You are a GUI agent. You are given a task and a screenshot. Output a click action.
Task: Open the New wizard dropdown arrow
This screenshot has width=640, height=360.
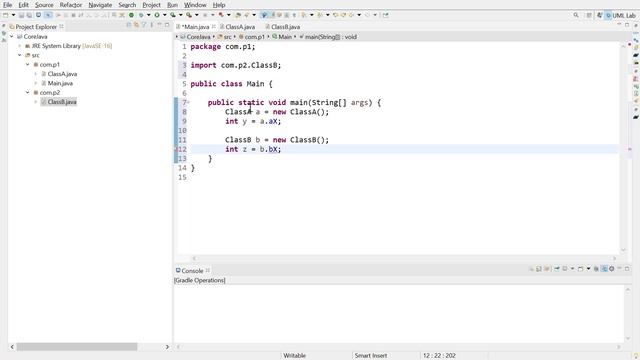pyautogui.click(x=13, y=15)
